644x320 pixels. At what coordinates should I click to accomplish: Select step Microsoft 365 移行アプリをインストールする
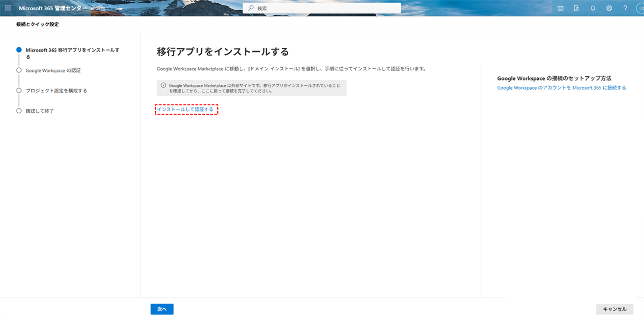(x=72, y=53)
